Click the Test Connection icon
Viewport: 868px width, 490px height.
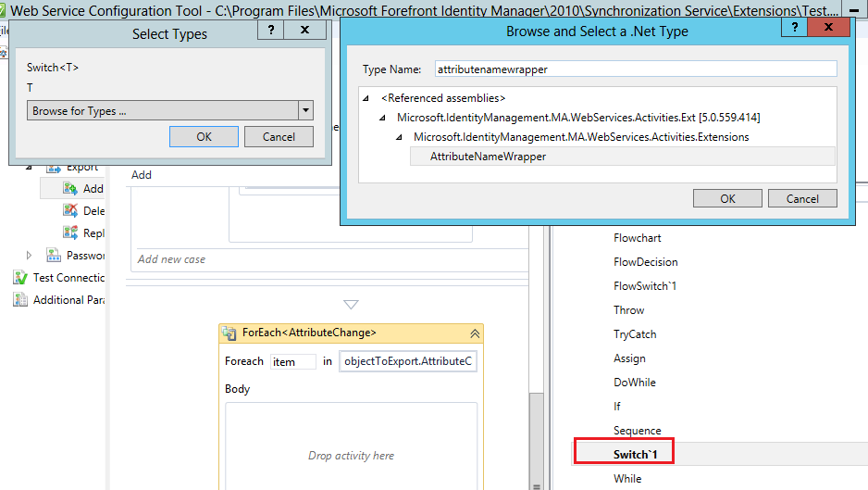point(20,277)
